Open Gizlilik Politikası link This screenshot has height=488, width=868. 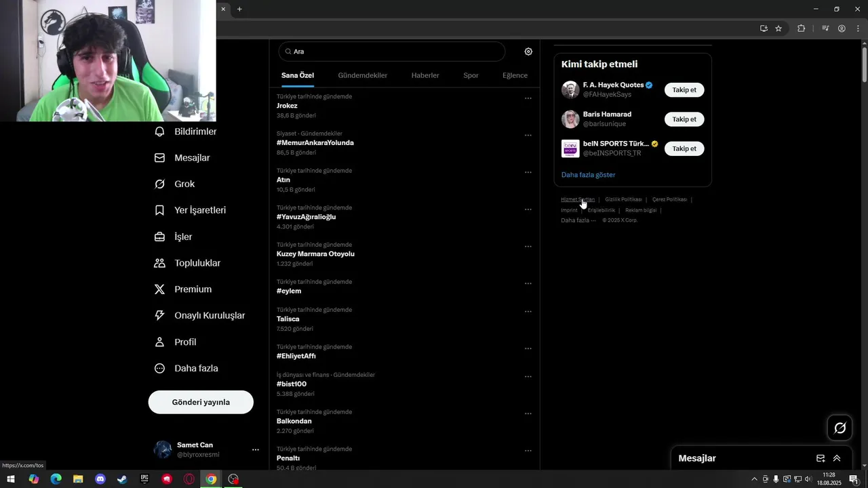click(x=623, y=199)
